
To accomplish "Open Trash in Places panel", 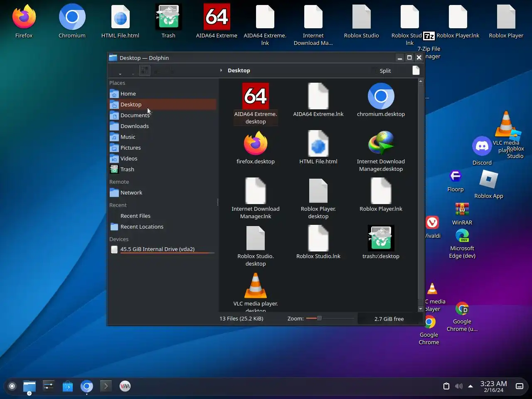I will tap(162, 169).
